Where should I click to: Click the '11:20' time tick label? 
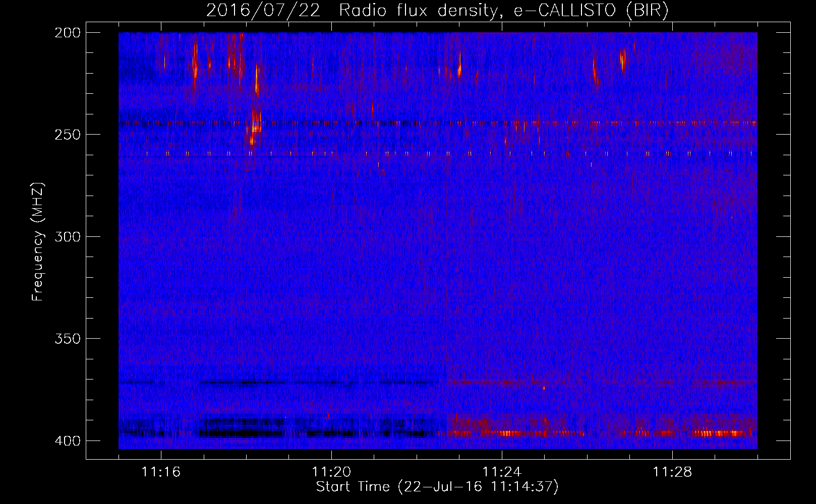[x=331, y=472]
